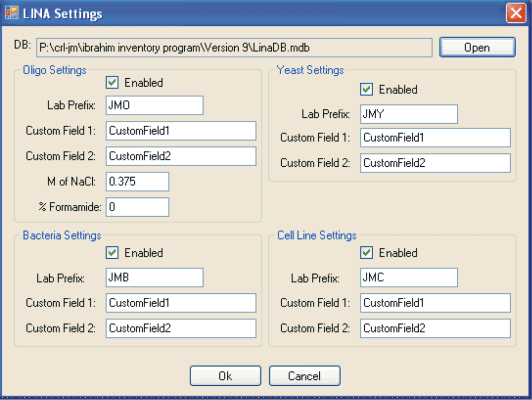Toggle Cell Line Settings Enabled checkbox
532x400 pixels.
pos(366,253)
